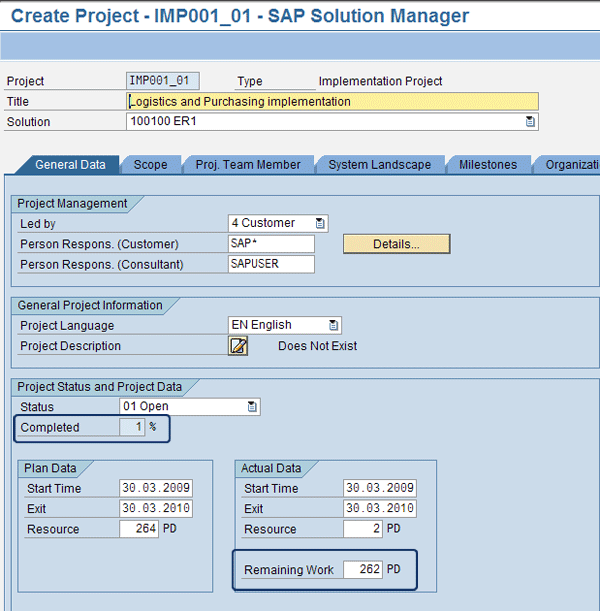Click the Completed percentage field

tap(132, 428)
